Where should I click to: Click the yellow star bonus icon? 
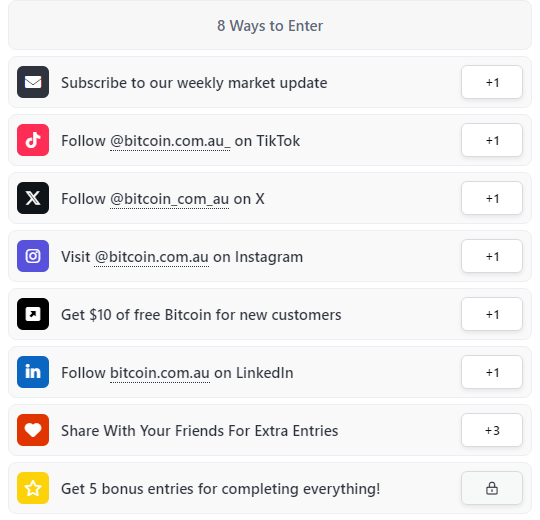pos(33,488)
